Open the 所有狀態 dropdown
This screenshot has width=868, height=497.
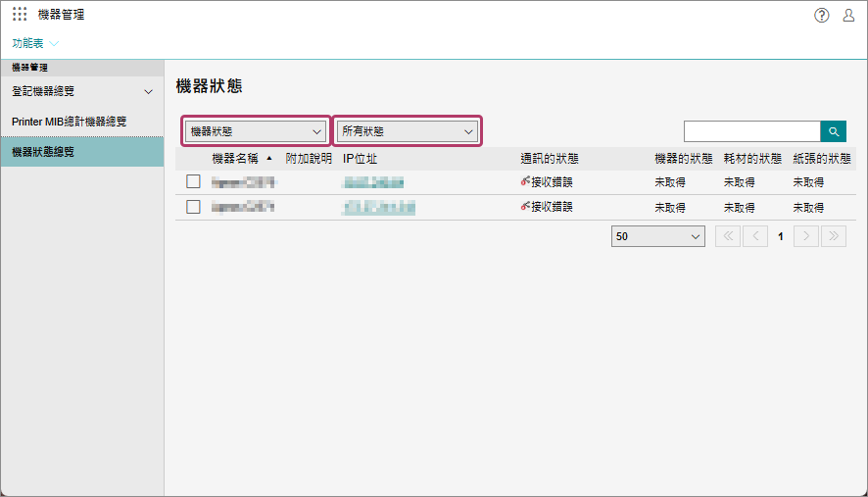(x=408, y=130)
